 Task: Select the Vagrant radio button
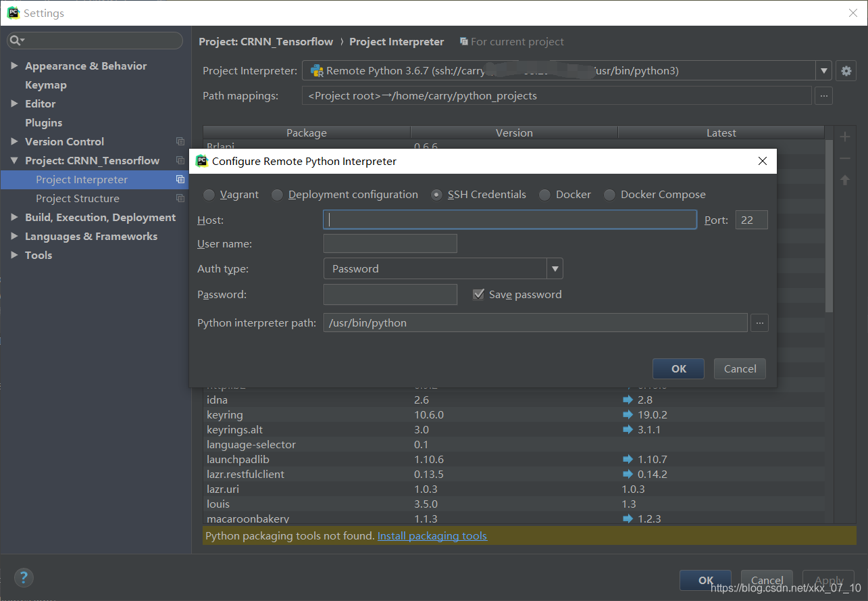[x=209, y=195]
